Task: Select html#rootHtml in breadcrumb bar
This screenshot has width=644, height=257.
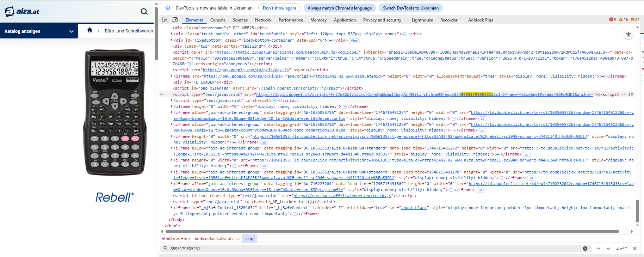Action: [x=176, y=239]
